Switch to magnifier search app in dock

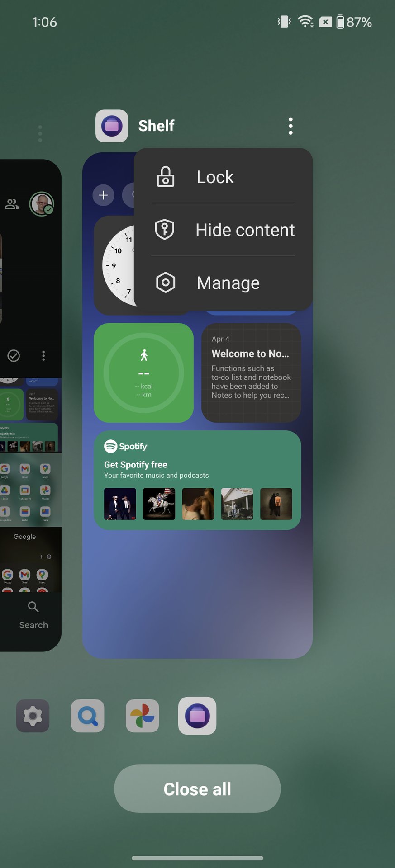click(88, 716)
